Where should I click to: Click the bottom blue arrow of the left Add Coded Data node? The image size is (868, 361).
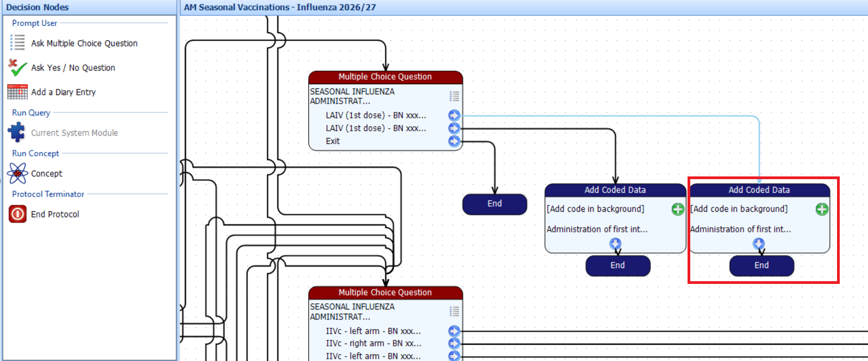[615, 244]
